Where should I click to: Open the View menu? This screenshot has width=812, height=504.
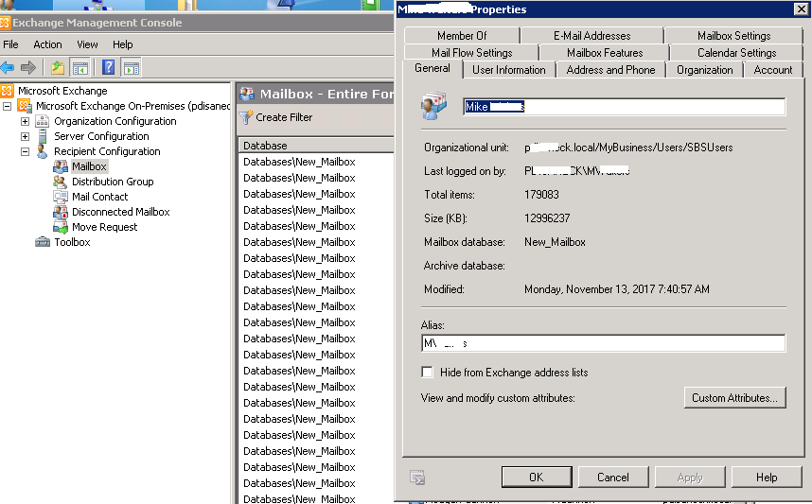[87, 44]
